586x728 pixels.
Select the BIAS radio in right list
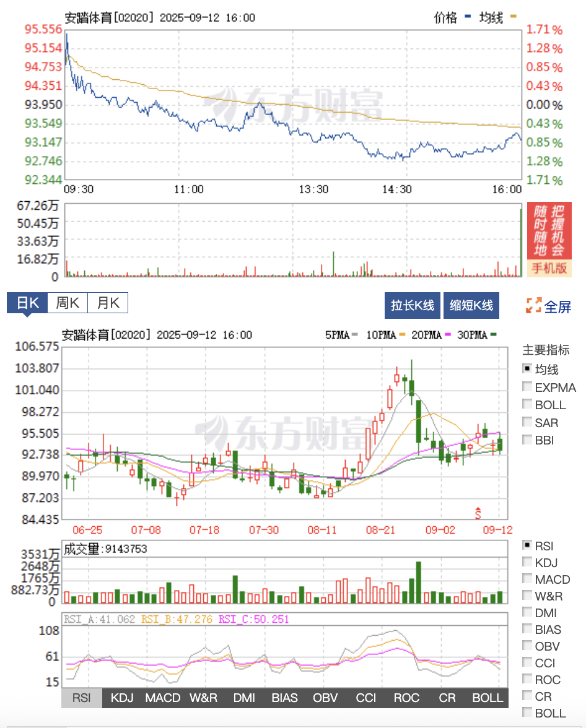527,629
